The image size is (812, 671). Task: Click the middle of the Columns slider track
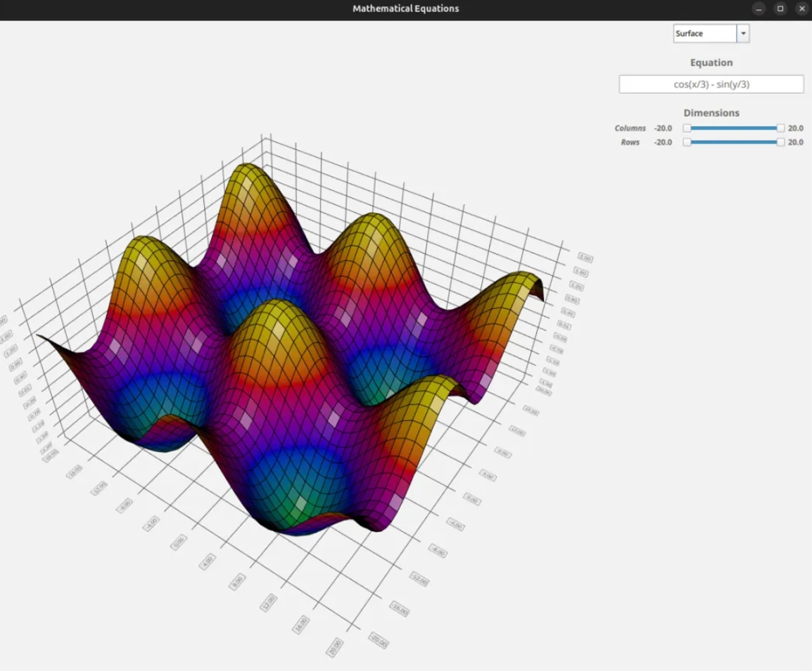(734, 128)
